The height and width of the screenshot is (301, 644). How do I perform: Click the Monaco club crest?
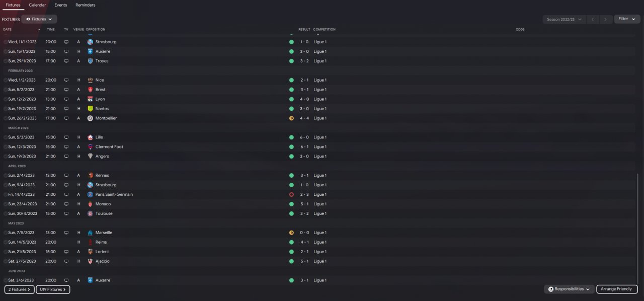tap(90, 204)
